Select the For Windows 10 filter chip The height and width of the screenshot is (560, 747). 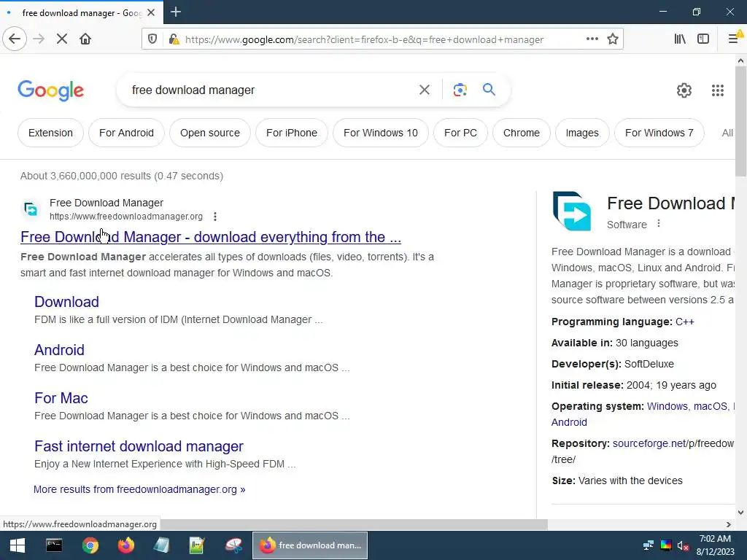(x=381, y=133)
